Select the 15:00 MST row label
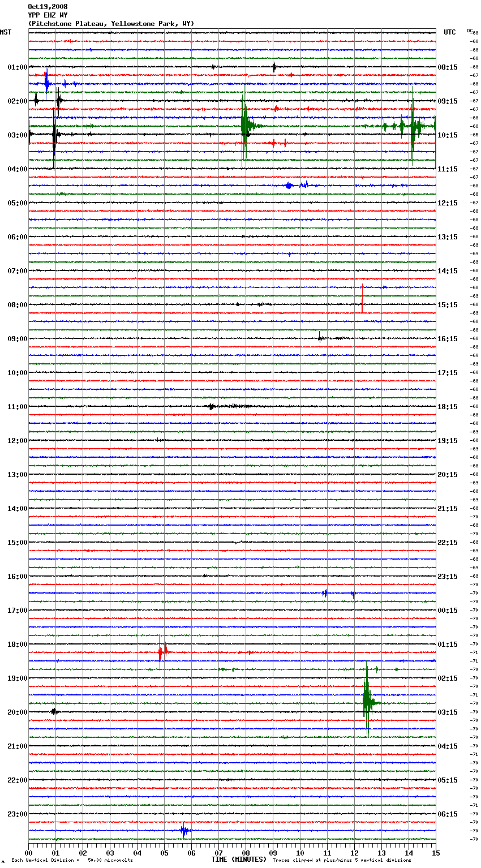This screenshot has width=481, height=868. point(18,543)
